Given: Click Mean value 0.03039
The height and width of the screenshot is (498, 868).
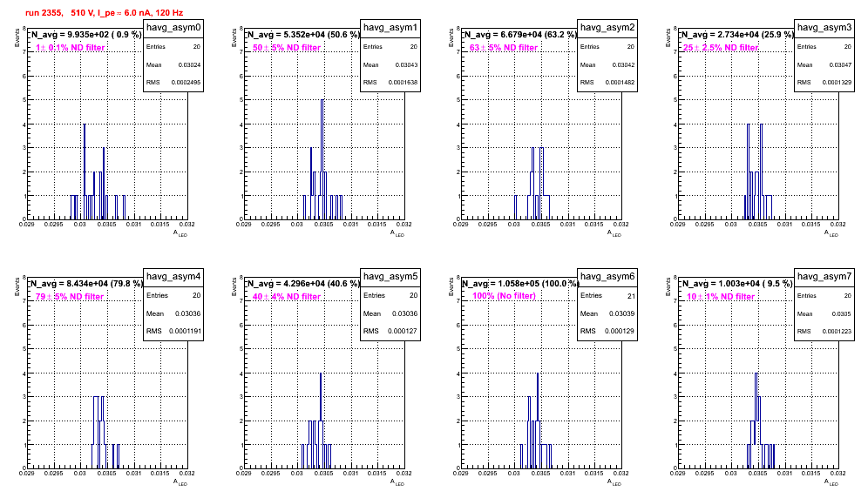Looking at the screenshot, I should point(621,313).
